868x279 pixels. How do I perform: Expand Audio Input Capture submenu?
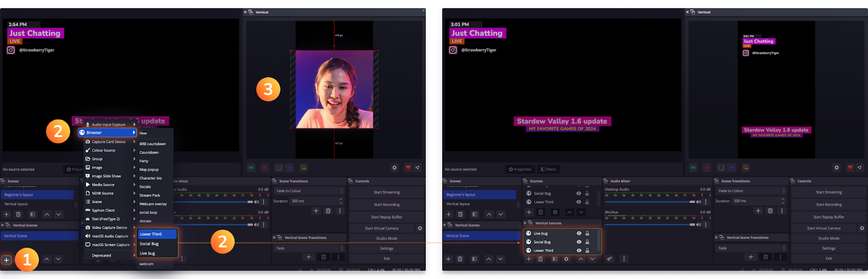click(109, 124)
